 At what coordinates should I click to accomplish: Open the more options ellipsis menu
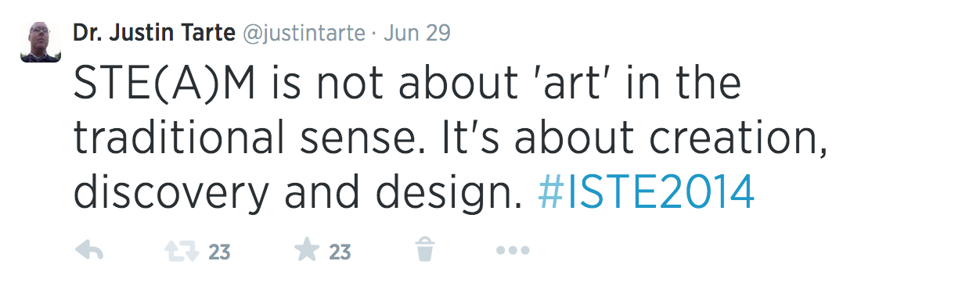[x=513, y=252]
